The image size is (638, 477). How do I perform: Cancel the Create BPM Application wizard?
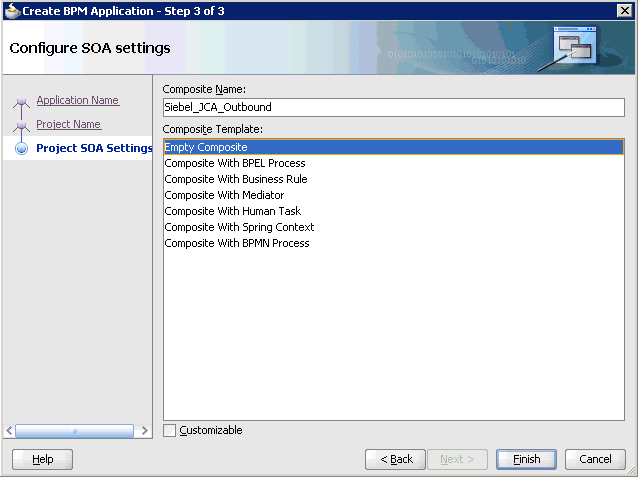point(595,459)
